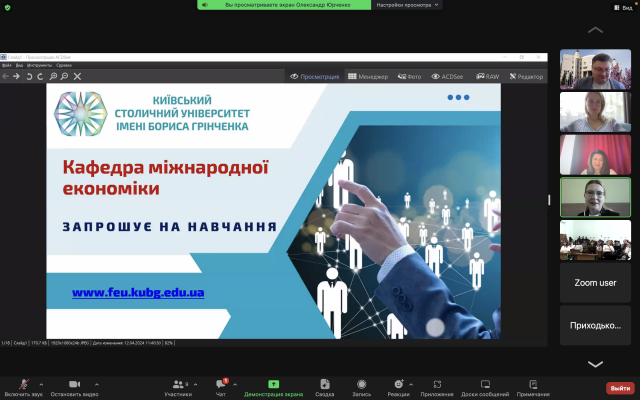Expand video options arrow beside camera
Screen dimensions: 640x400
pyautogui.click(x=96, y=383)
